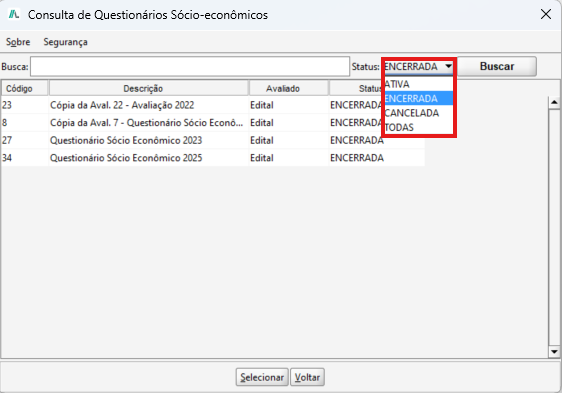
Task: Choose ATIVA in the status list
Action: click(x=419, y=84)
